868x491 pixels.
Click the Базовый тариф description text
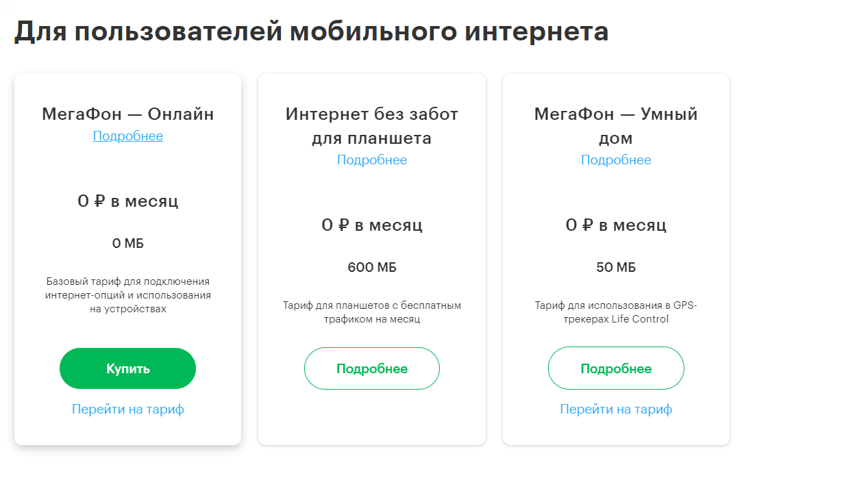[x=127, y=294]
